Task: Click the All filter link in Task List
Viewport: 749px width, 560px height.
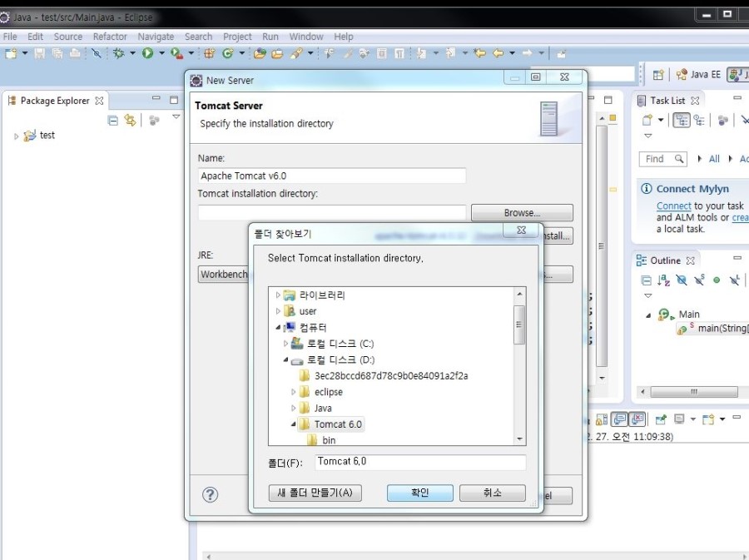Action: [714, 159]
